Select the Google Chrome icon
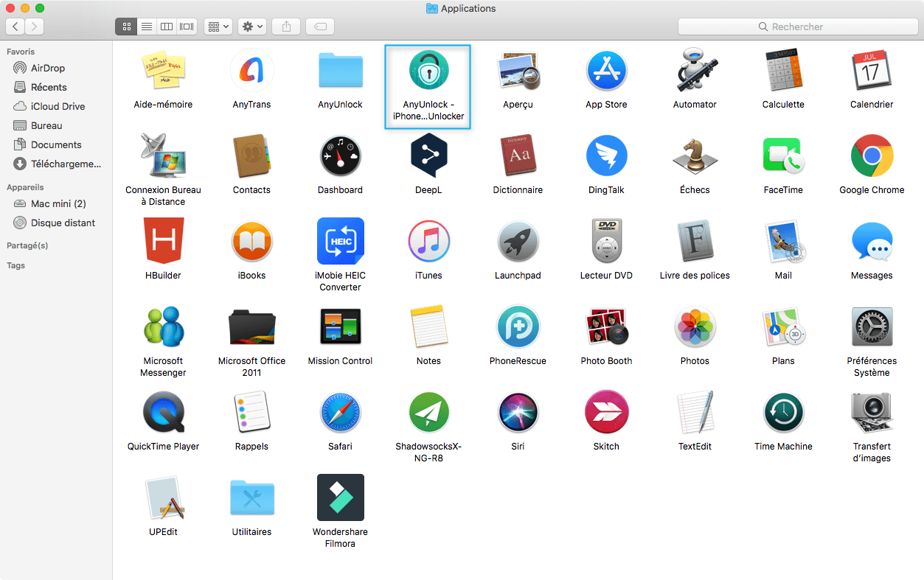Viewport: 924px width, 580px height. click(872, 156)
